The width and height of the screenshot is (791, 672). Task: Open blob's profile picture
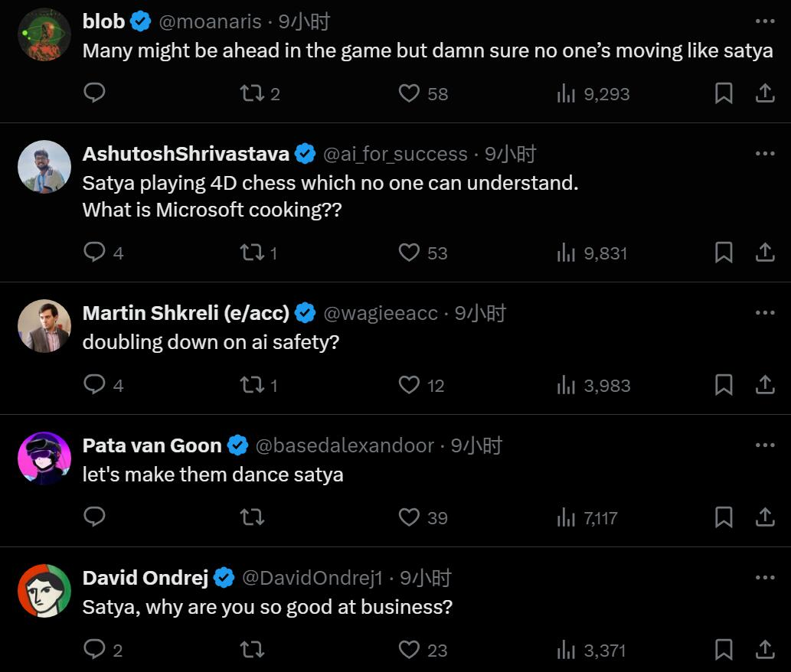click(x=44, y=34)
